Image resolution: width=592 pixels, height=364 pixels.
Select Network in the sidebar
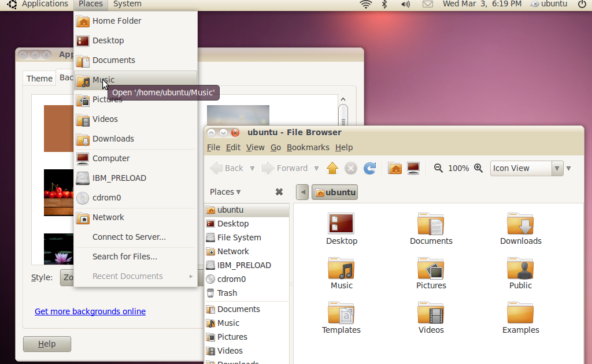tap(247, 251)
